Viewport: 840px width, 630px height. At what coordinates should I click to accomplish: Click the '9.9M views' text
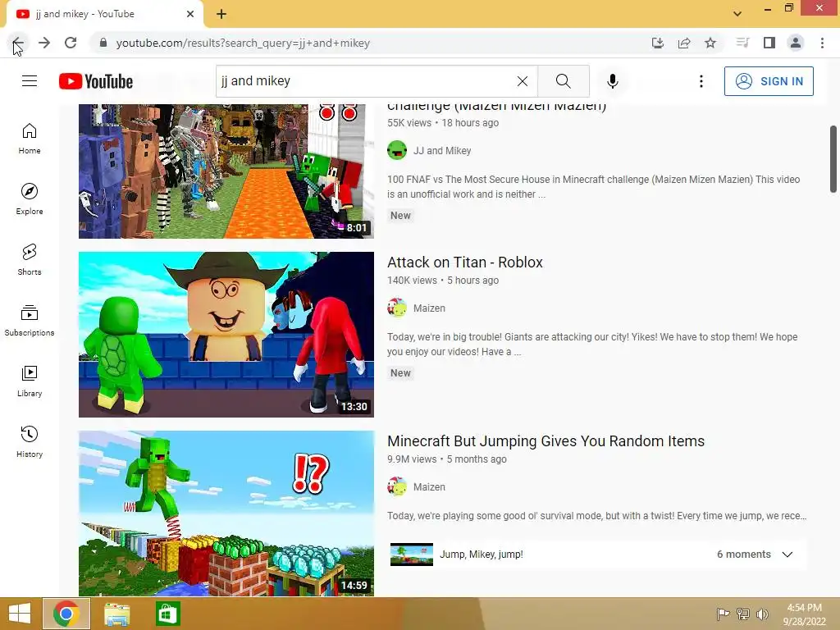pyautogui.click(x=412, y=459)
